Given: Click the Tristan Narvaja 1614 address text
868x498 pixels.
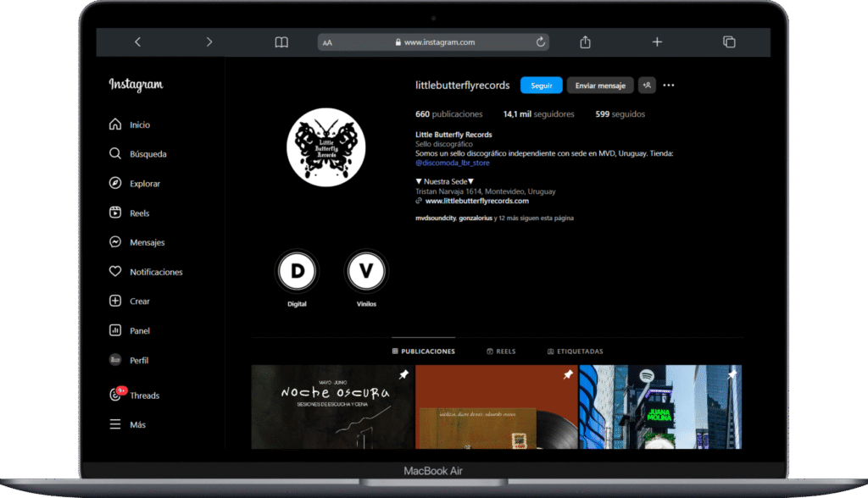Looking at the screenshot, I should tap(486, 191).
